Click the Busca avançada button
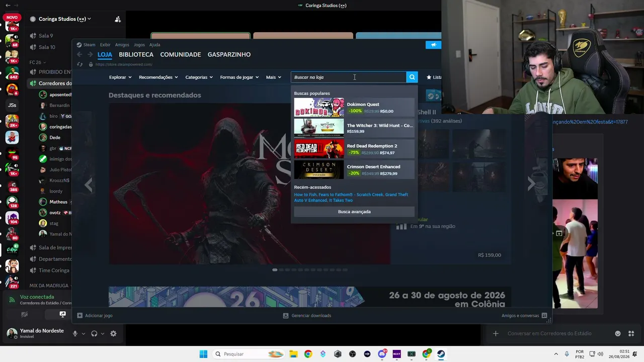Image resolution: width=644 pixels, height=362 pixels. point(354,212)
